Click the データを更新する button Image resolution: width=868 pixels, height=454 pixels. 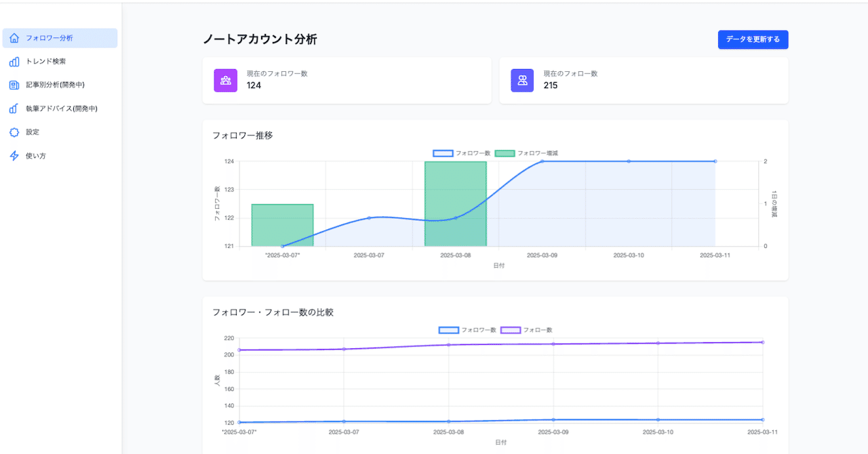pyautogui.click(x=753, y=40)
